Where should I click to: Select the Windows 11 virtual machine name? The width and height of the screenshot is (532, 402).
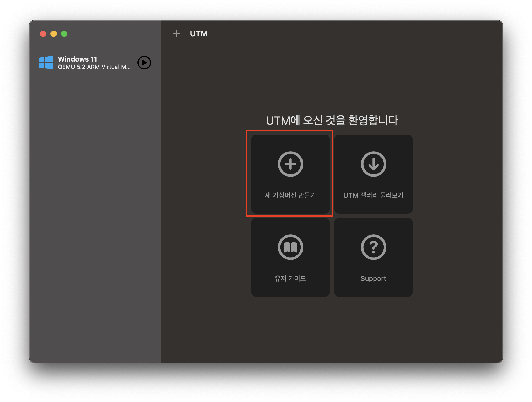point(78,59)
